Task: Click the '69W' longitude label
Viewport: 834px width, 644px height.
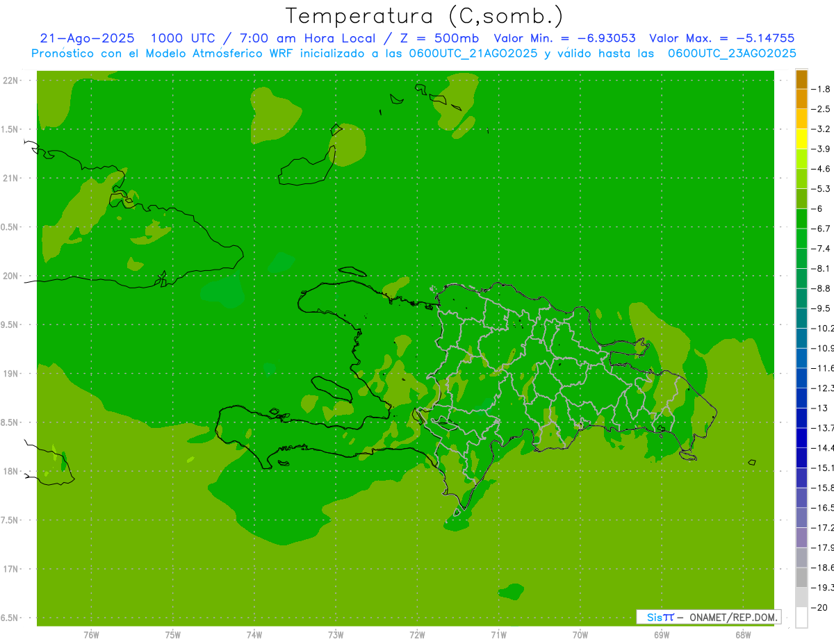Action: 661,635
